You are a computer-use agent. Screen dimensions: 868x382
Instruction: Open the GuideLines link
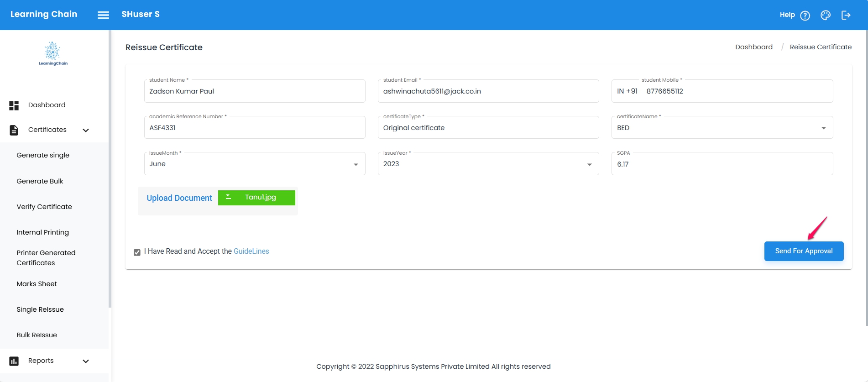point(251,251)
